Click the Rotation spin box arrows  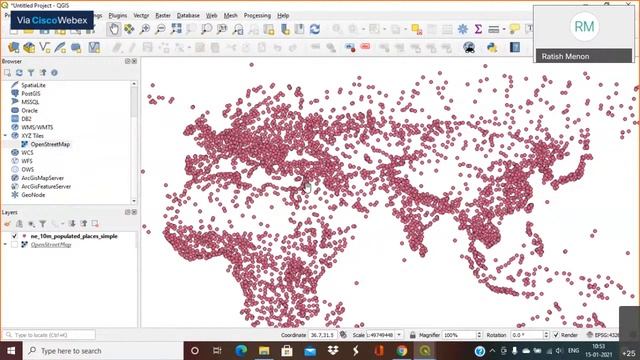point(546,335)
